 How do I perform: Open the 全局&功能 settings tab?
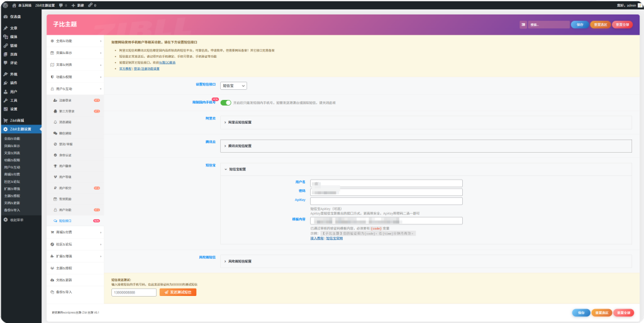pos(75,41)
